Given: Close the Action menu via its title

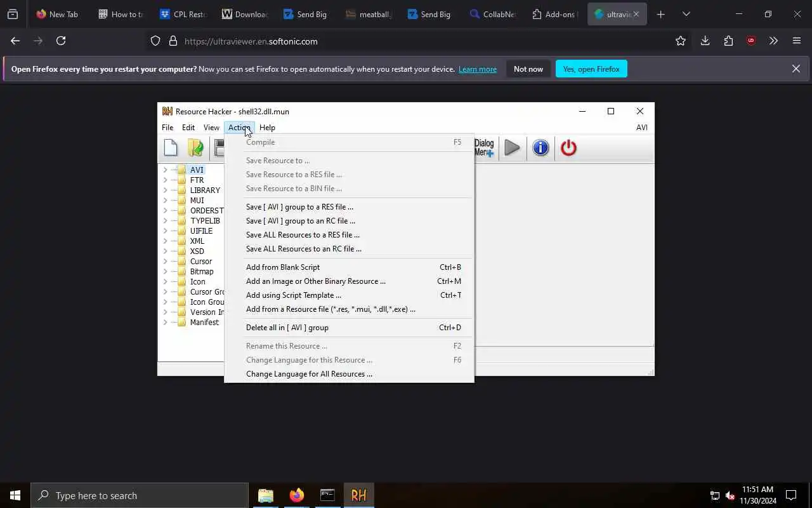Looking at the screenshot, I should click(x=239, y=128).
